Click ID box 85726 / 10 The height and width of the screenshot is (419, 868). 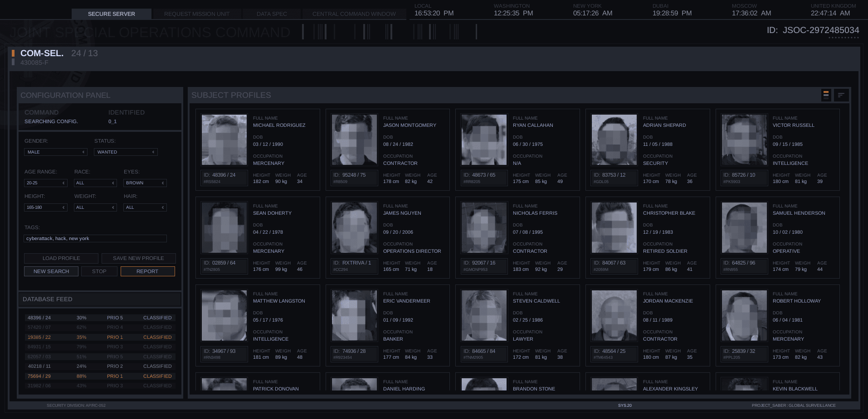pyautogui.click(x=744, y=178)
